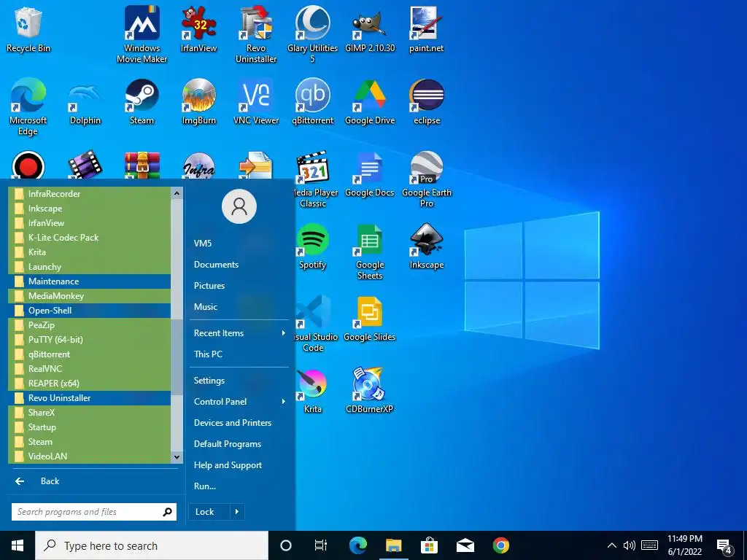747x560 pixels.
Task: Open the arrow next to Lock
Action: click(x=237, y=512)
